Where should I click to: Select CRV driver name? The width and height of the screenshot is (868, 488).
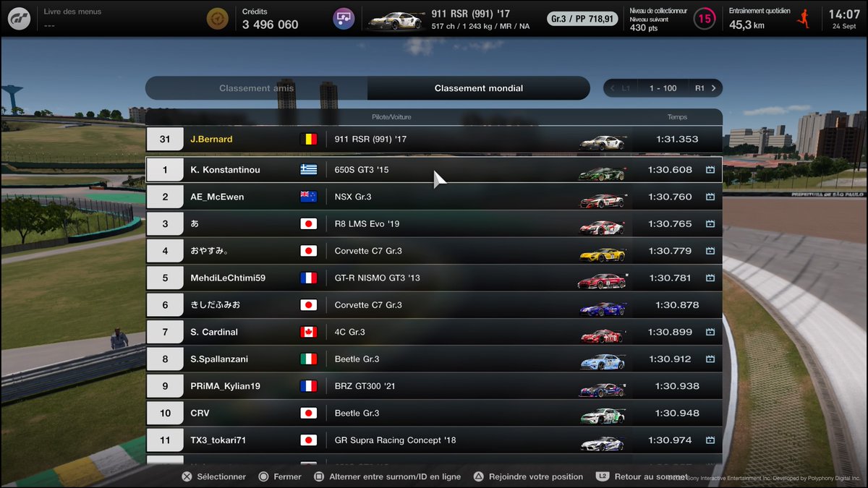click(200, 414)
